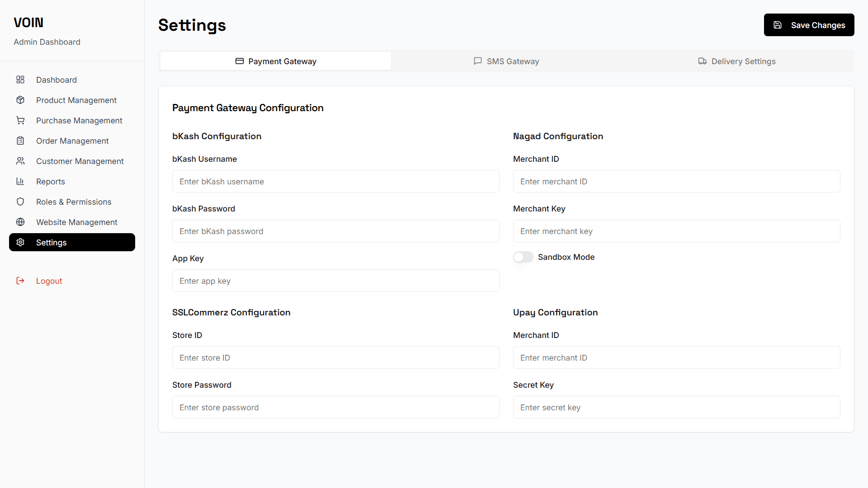This screenshot has width=868, height=488.
Task: Click the red Logout arrow icon
Action: (x=20, y=281)
